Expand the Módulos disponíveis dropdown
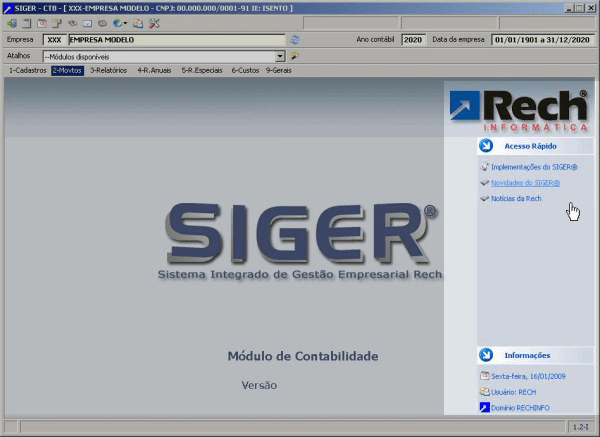The height and width of the screenshot is (437, 600). [x=280, y=57]
